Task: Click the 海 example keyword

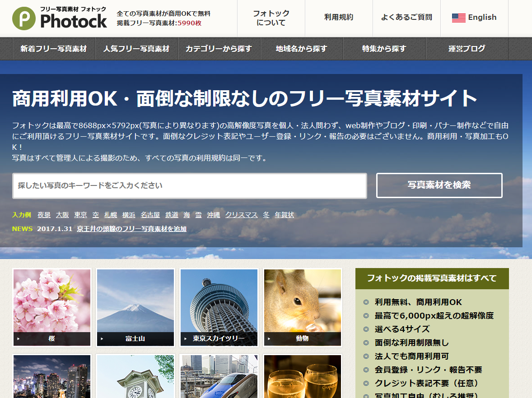Action: coord(187,215)
